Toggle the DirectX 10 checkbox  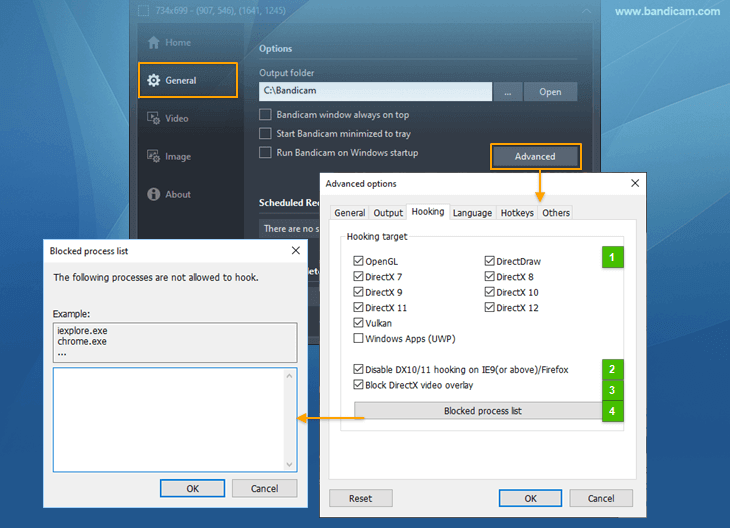point(489,292)
